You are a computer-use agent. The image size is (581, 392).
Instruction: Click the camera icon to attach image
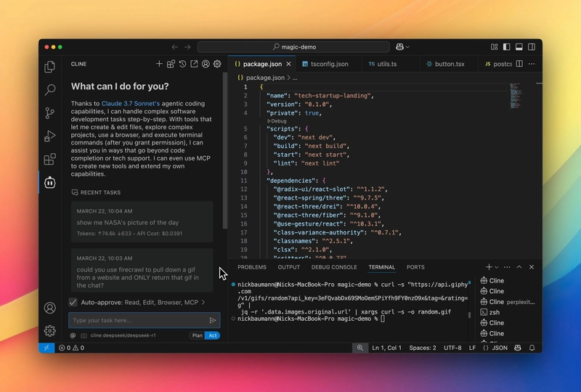click(84, 335)
